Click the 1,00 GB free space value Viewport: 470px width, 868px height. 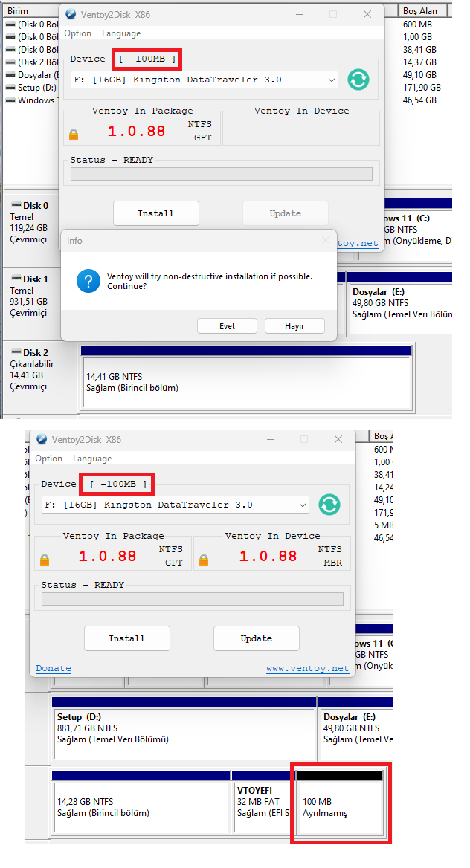pos(417,37)
